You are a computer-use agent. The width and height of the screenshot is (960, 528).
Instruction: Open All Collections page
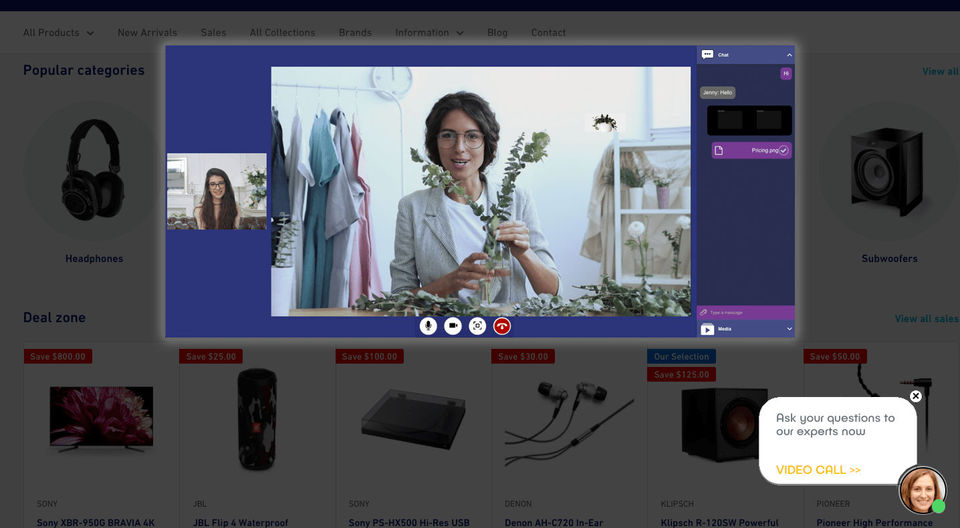(282, 32)
